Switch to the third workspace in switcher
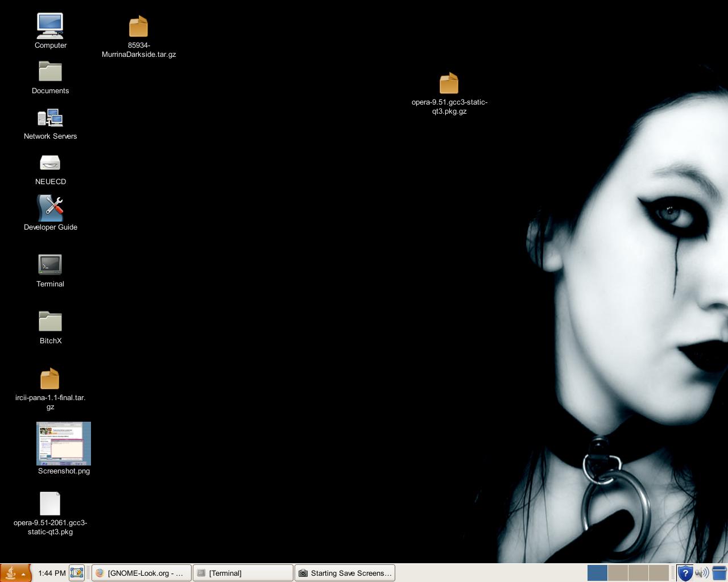Screen dimensions: 728x582 click(638, 573)
